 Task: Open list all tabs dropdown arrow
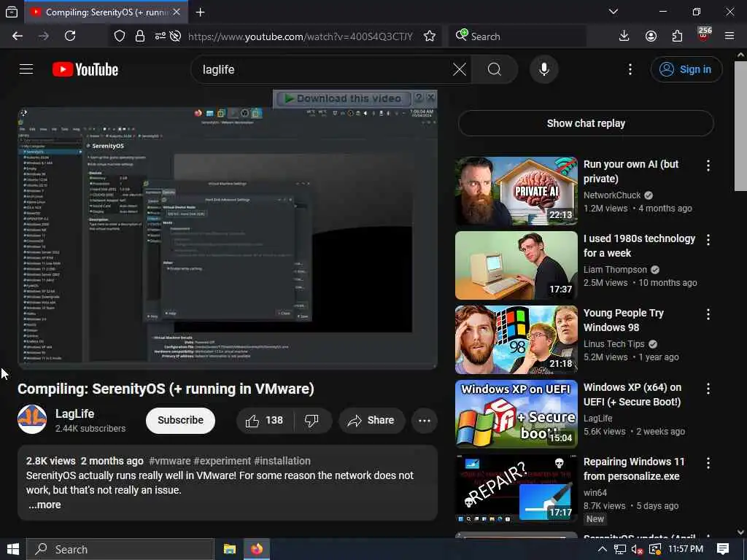614,12
